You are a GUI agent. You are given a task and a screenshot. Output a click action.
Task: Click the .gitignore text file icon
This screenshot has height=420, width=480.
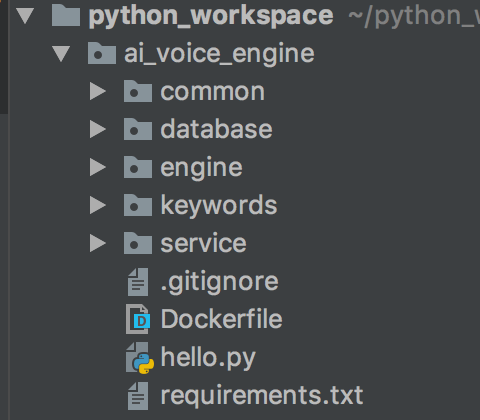[x=138, y=282]
